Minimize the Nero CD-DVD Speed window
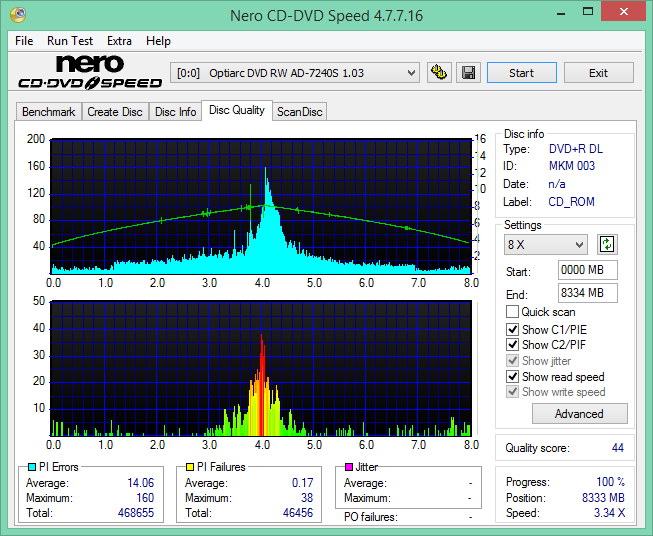 coord(561,12)
